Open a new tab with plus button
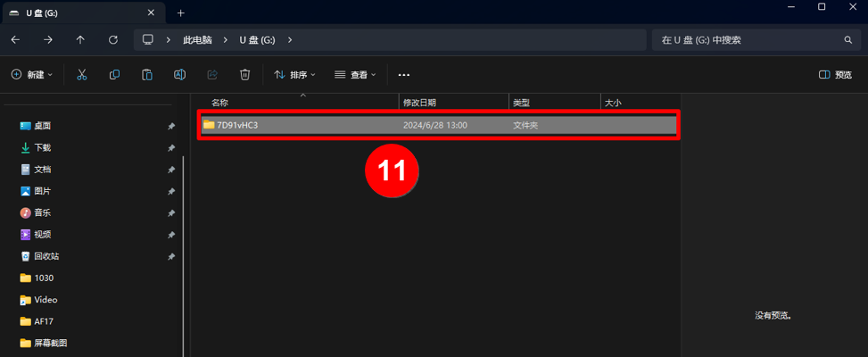Viewport: 868px width, 357px height. [x=181, y=12]
